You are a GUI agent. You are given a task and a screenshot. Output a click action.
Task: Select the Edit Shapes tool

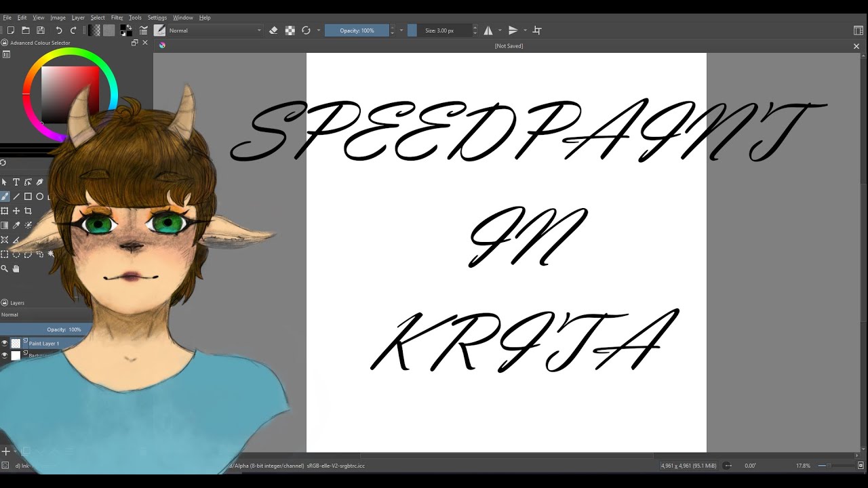(x=28, y=182)
